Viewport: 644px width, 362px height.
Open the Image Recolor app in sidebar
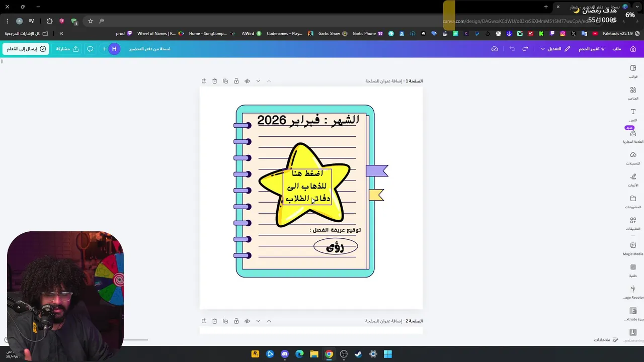tap(633, 292)
